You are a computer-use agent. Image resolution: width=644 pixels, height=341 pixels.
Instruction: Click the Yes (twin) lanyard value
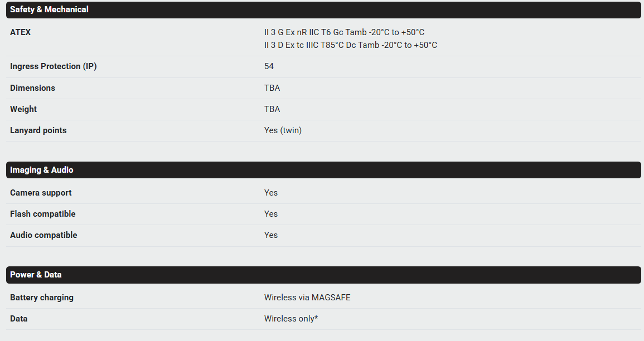coord(283,130)
